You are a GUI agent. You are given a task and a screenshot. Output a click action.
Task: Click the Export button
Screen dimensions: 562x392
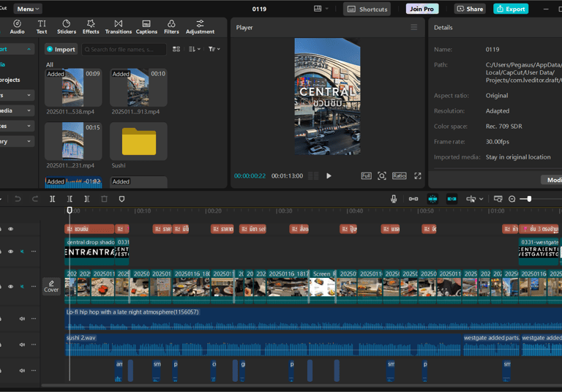pyautogui.click(x=511, y=9)
